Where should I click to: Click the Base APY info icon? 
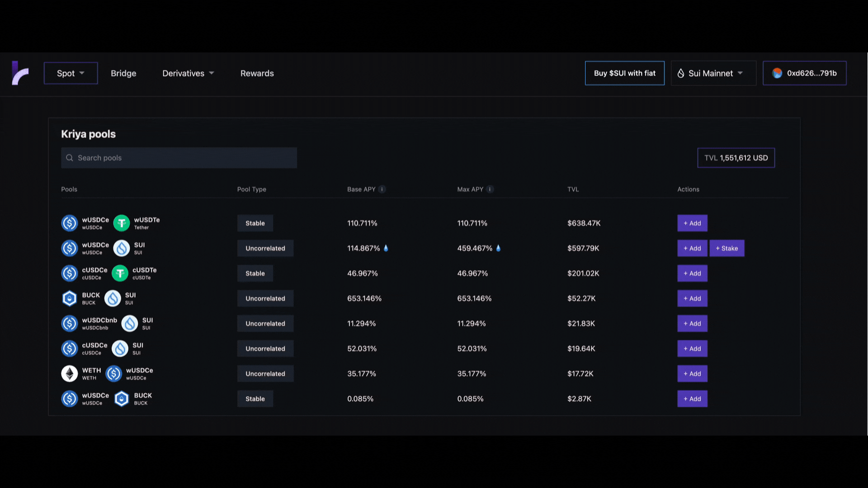[382, 189]
